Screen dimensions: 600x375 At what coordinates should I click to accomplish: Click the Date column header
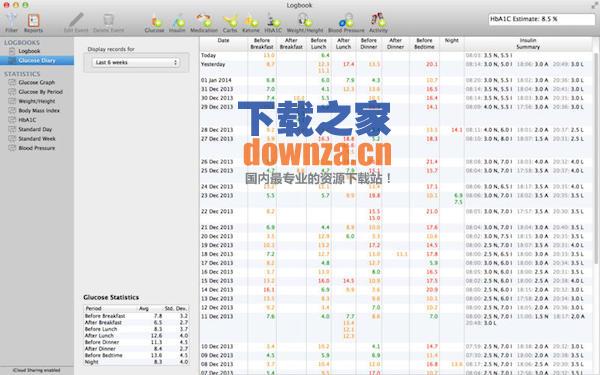click(223, 44)
